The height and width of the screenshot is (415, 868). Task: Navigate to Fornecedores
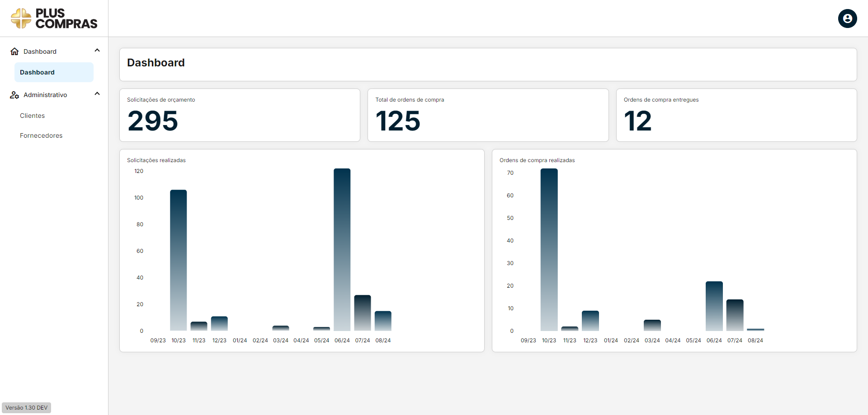point(41,135)
